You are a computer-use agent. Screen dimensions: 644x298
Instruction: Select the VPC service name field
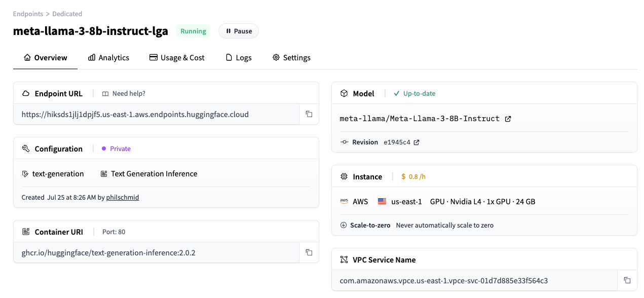(474, 280)
